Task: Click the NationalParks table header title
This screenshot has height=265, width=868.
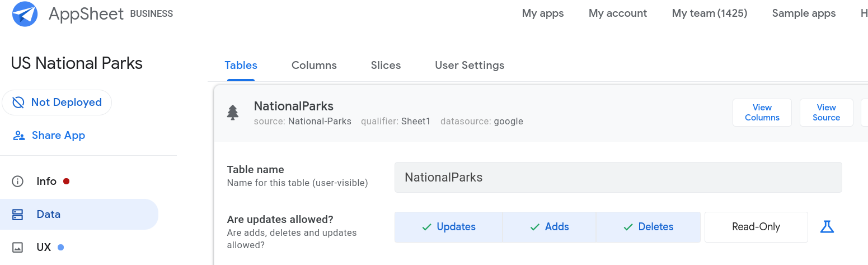Action: 294,106
